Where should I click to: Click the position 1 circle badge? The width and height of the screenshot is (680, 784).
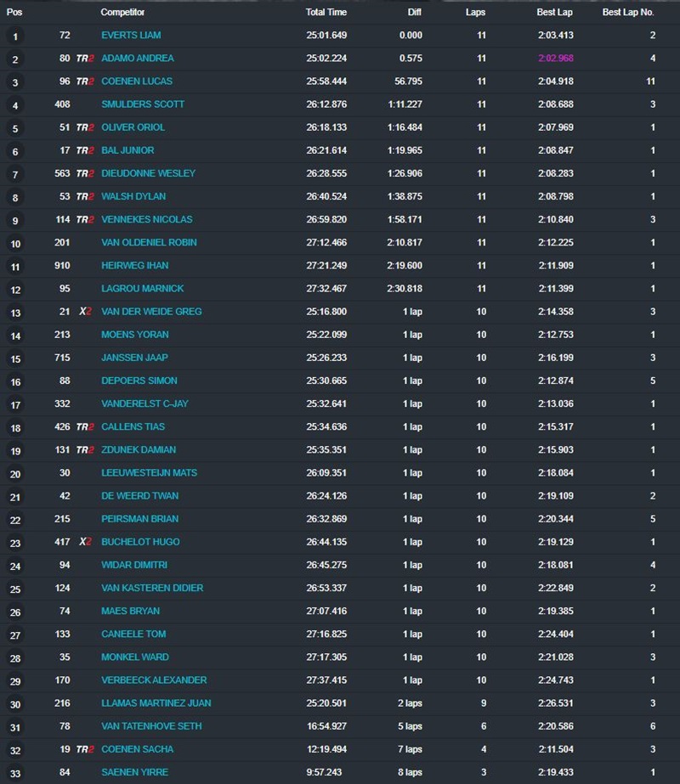click(x=15, y=36)
